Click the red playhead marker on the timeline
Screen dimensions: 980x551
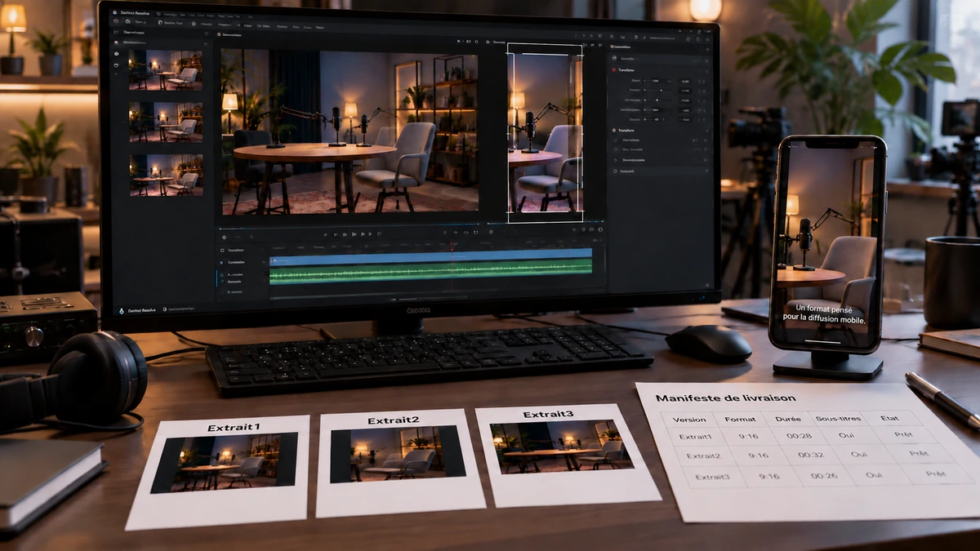coord(452,245)
